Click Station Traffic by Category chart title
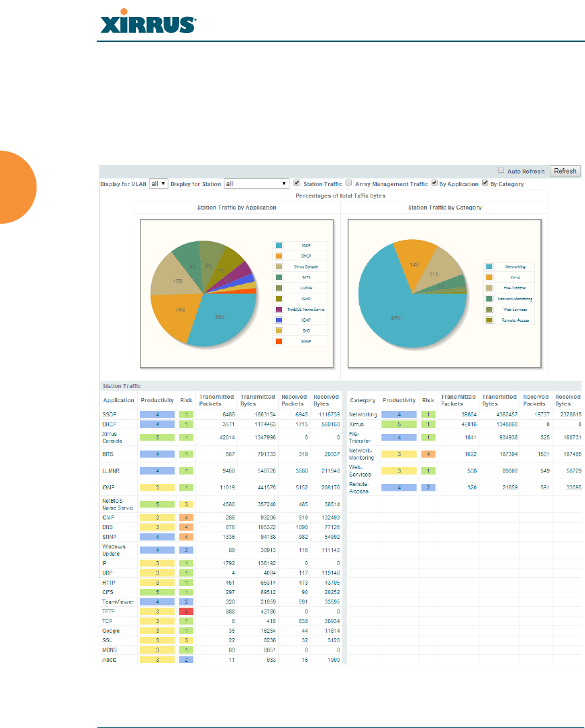585x728 pixels. (x=445, y=208)
